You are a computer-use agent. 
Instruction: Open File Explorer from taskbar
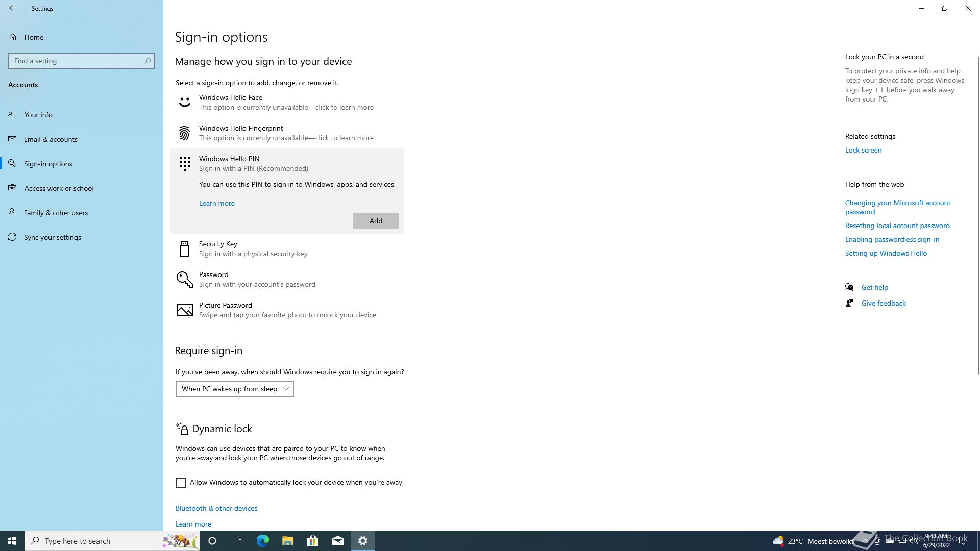pos(287,541)
